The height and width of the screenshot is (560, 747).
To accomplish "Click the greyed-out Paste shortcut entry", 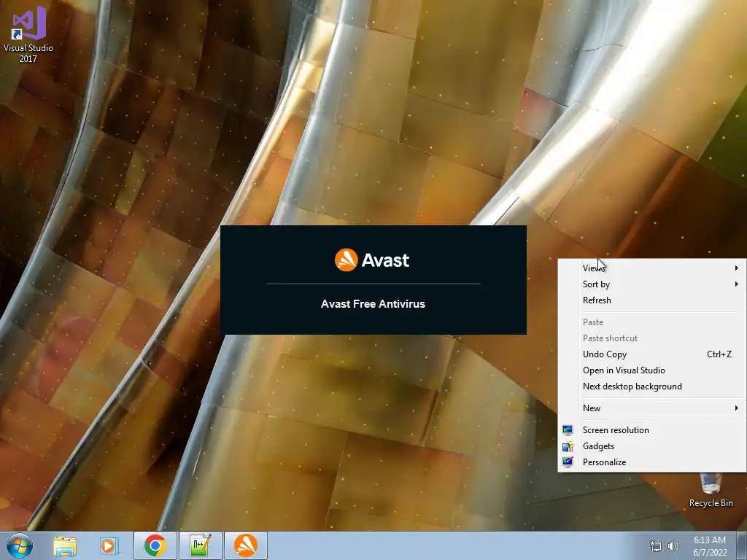I will click(651, 338).
